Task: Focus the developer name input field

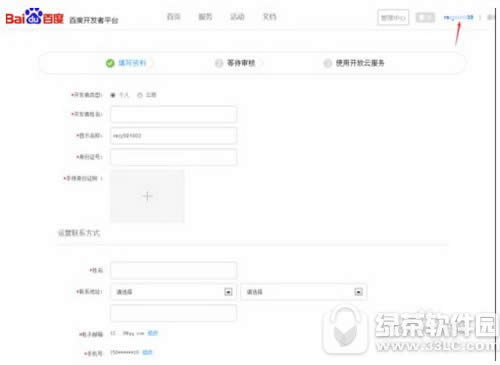Action: click(x=173, y=114)
